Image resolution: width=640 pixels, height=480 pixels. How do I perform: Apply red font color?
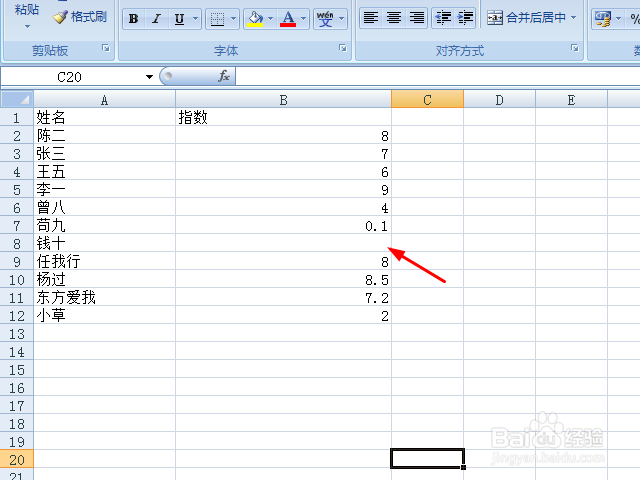click(x=288, y=19)
